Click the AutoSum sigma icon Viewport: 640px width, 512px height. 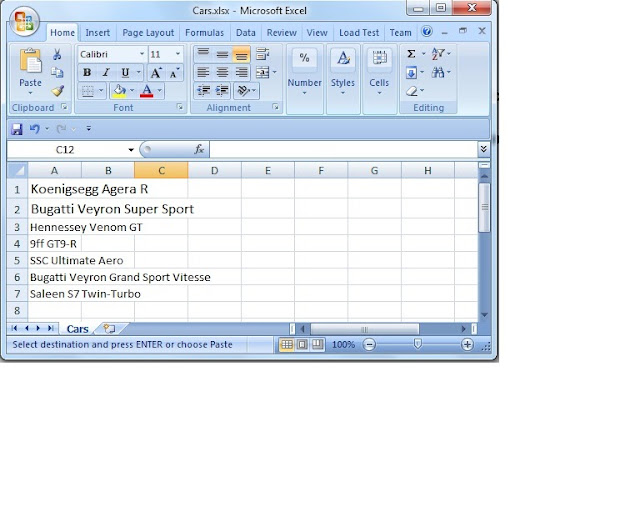[411, 54]
